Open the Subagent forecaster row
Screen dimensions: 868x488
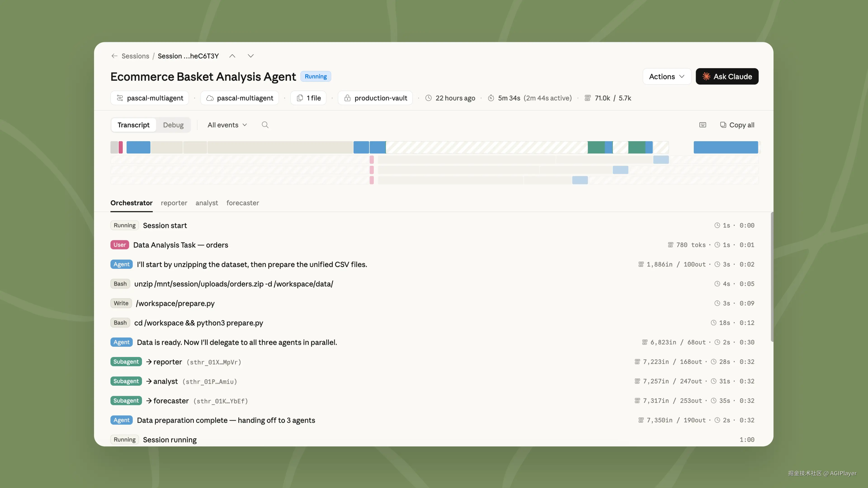432,401
